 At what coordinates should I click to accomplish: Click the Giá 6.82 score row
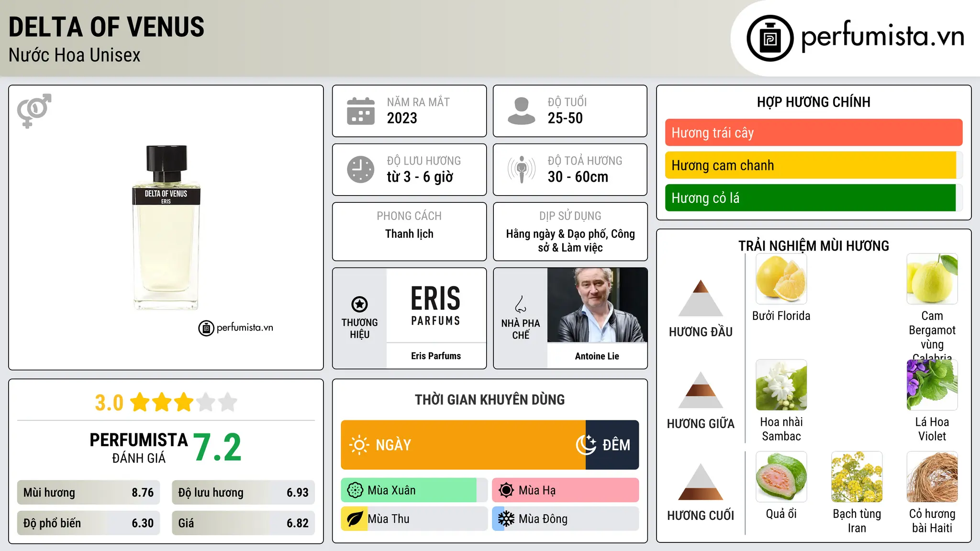pyautogui.click(x=243, y=523)
